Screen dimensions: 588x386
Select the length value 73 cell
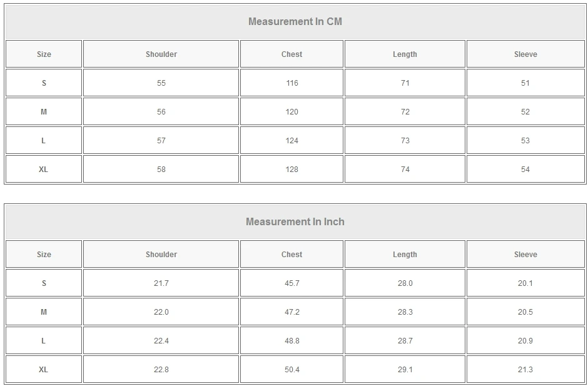point(405,141)
